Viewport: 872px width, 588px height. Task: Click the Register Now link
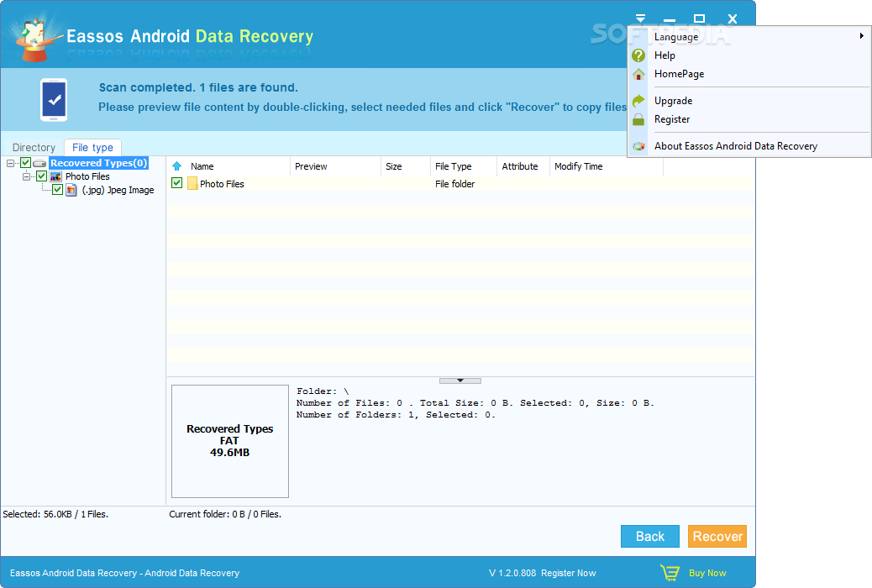point(569,573)
